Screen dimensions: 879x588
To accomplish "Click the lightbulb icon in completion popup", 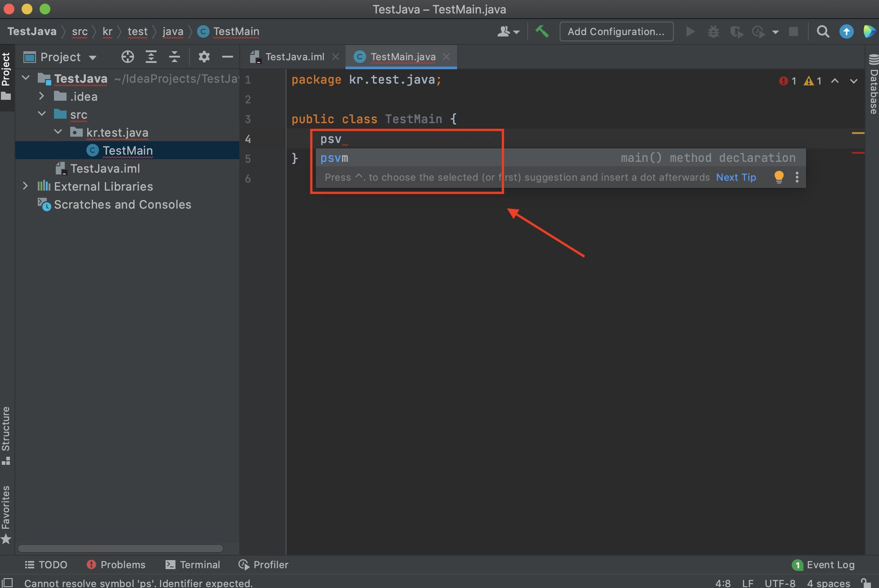I will tap(779, 177).
